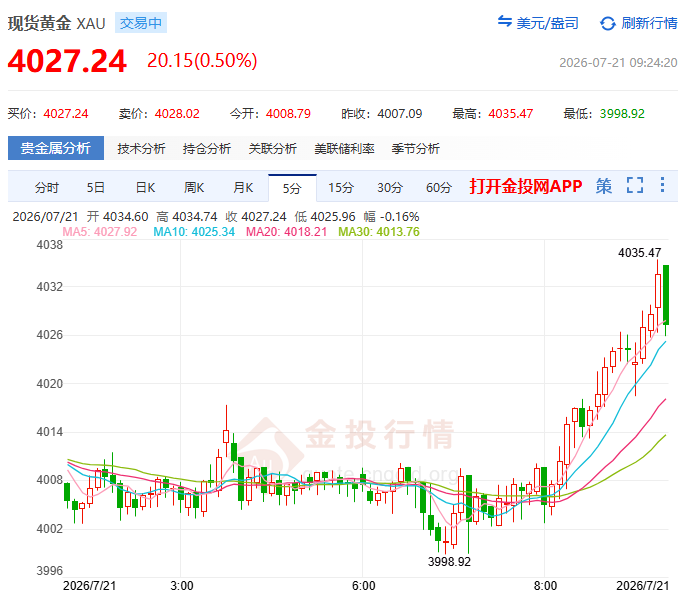Switch chart to 分时 view

(47, 188)
